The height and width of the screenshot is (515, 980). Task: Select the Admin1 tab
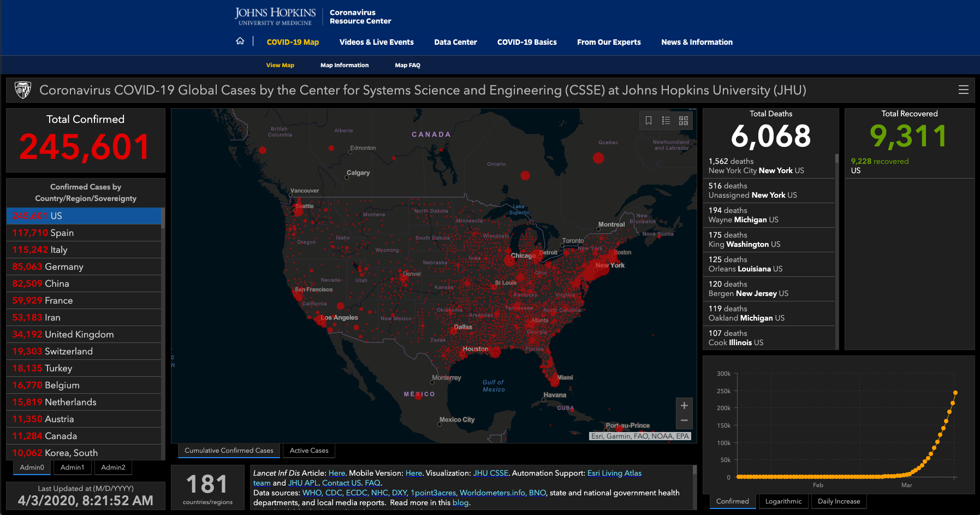[72, 467]
